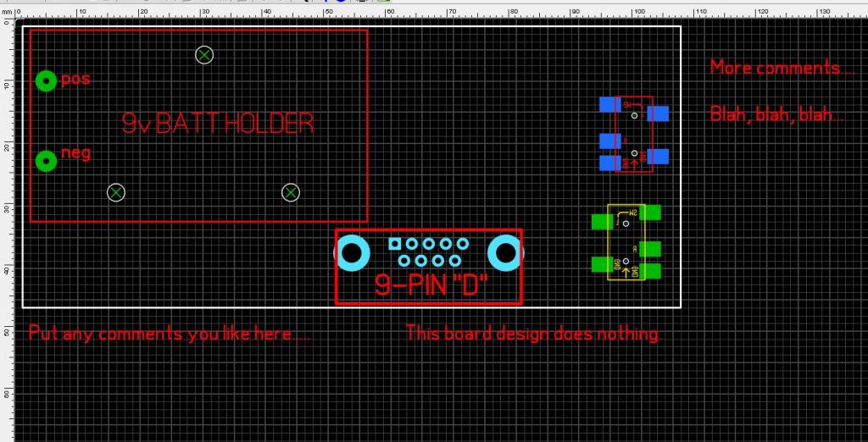868x442 pixels.
Task: Click the bottom-left battery holder mounting hole
Action: coord(117,192)
